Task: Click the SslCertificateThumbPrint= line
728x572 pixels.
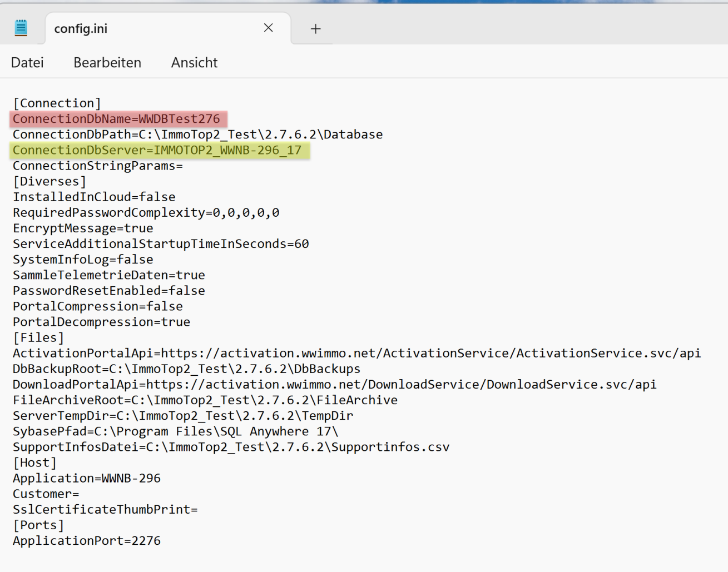Action: click(105, 509)
